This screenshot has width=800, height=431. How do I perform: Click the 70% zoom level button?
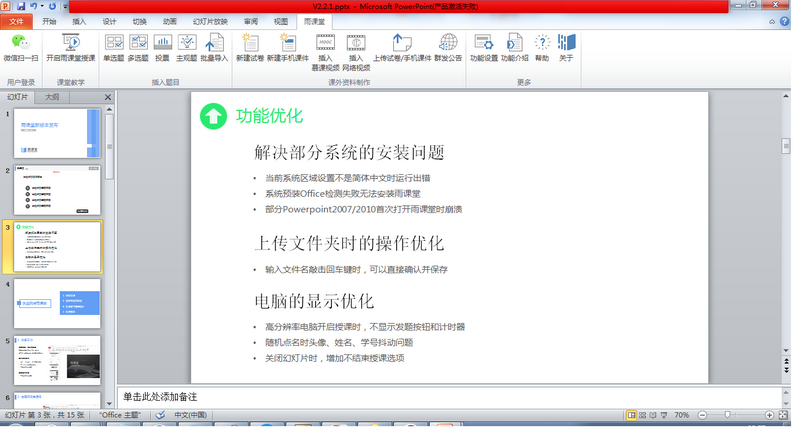pyautogui.click(x=682, y=415)
